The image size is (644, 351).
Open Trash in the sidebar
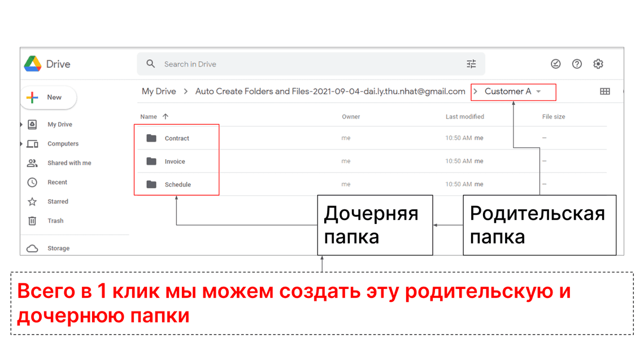(x=55, y=221)
